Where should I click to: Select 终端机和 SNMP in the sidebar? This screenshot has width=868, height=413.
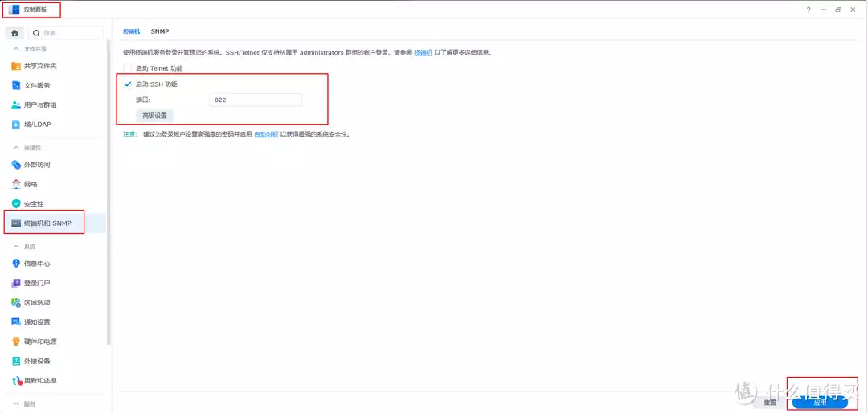(55, 223)
